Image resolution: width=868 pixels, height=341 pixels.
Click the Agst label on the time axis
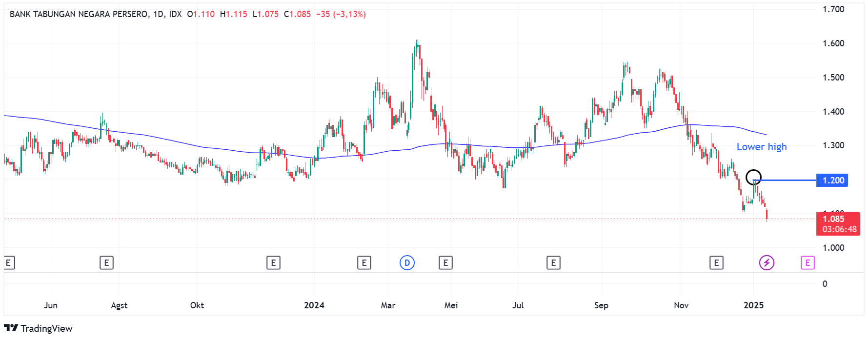(x=119, y=305)
